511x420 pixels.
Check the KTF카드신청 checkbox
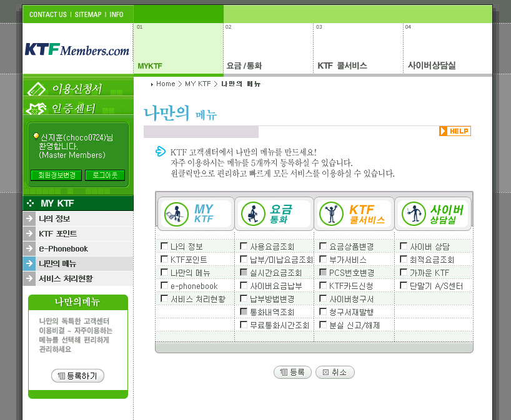point(323,286)
